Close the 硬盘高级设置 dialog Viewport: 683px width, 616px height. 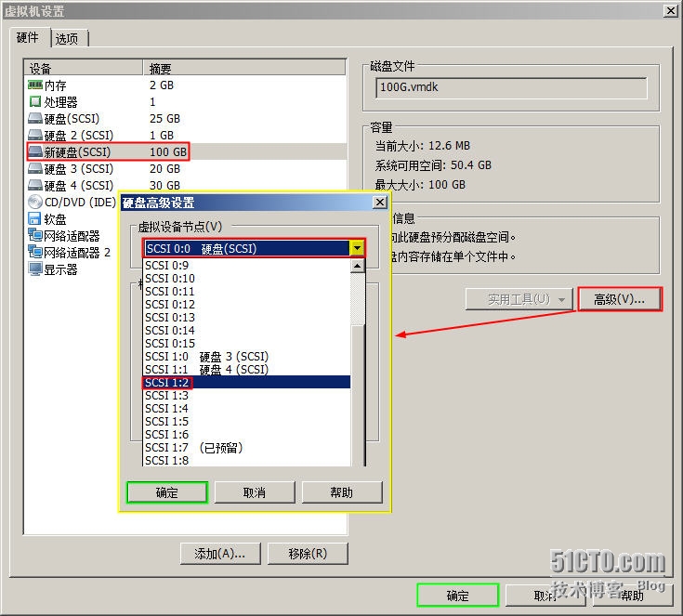pos(380,203)
